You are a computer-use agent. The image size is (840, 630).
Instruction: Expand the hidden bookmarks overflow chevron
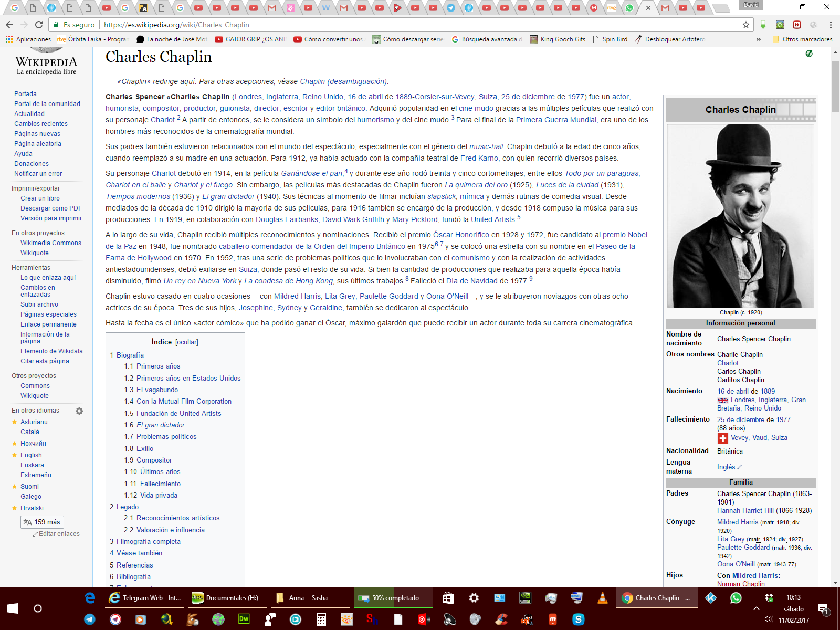758,39
